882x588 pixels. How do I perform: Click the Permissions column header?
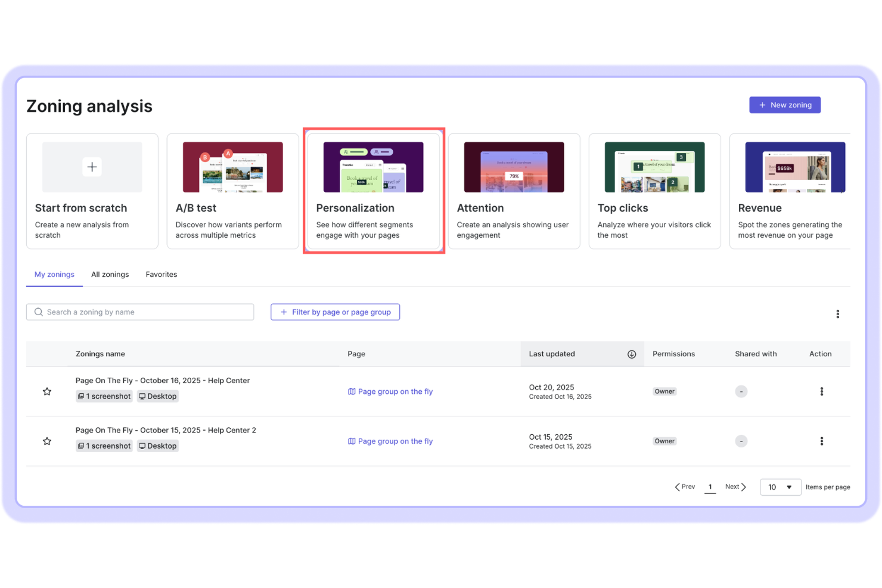[x=673, y=354]
